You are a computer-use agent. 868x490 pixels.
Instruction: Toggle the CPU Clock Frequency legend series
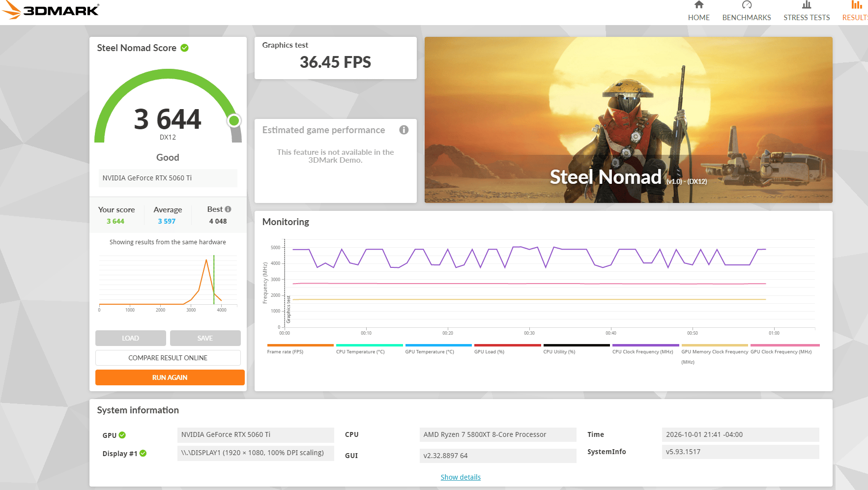[x=645, y=349]
